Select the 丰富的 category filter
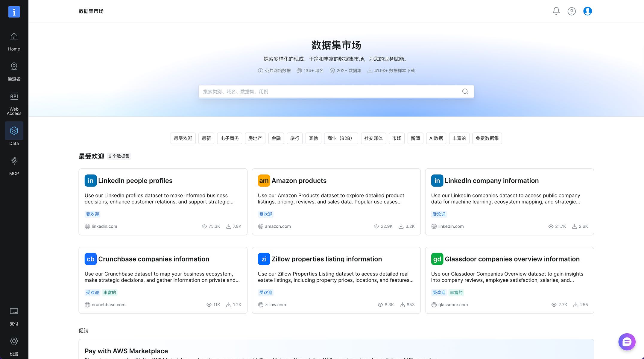 [x=459, y=138]
